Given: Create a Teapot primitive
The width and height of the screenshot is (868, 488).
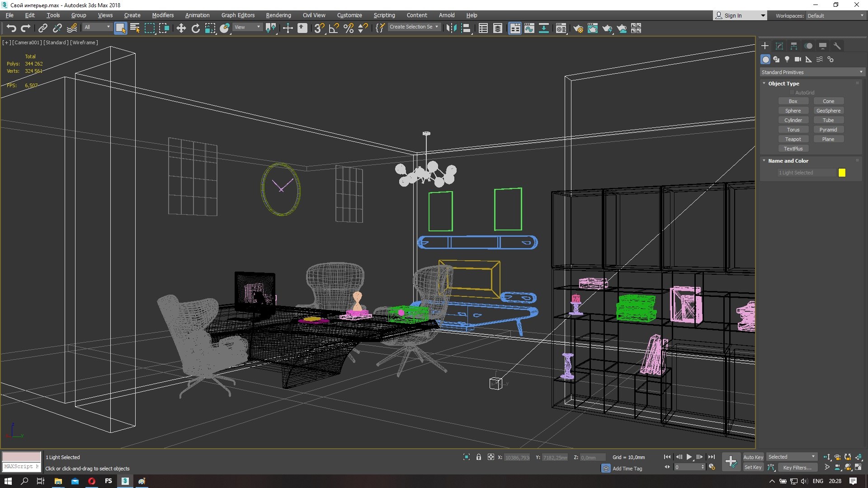Looking at the screenshot, I should (793, 139).
